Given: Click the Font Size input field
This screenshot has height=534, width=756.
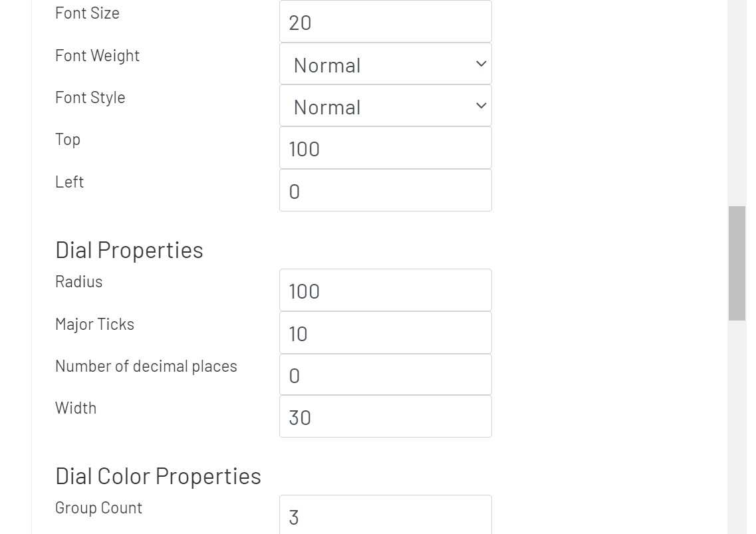Looking at the screenshot, I should [x=385, y=22].
